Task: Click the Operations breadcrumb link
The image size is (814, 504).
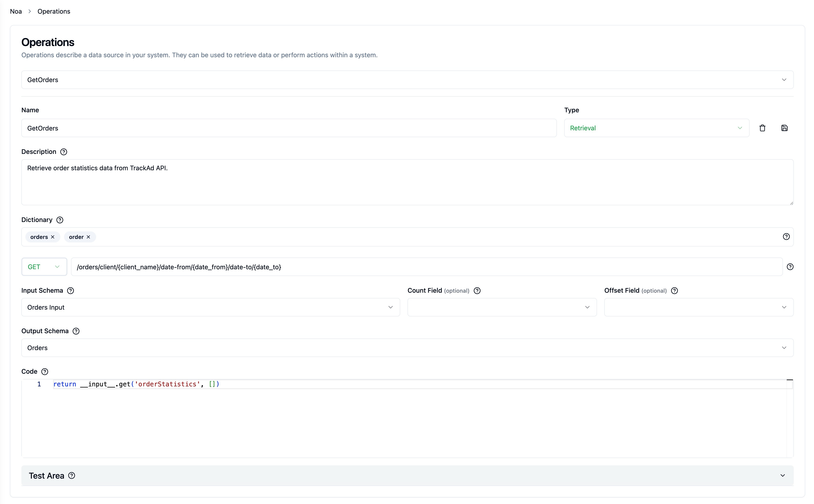Action: coord(54,11)
